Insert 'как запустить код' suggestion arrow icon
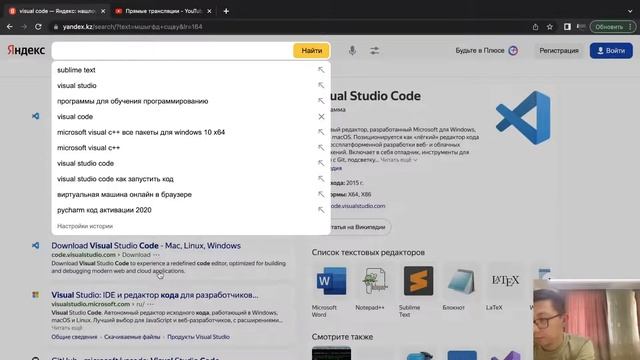640x360 pixels. (321, 179)
